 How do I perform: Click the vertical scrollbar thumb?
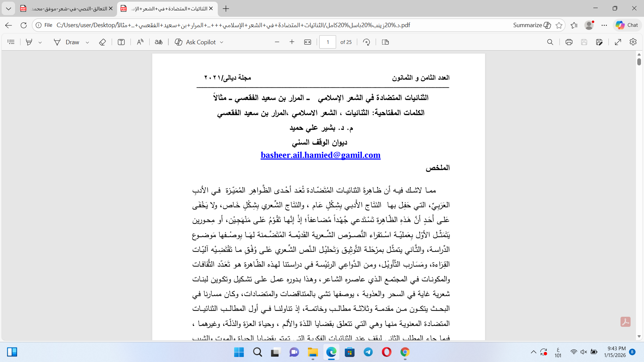(639, 62)
